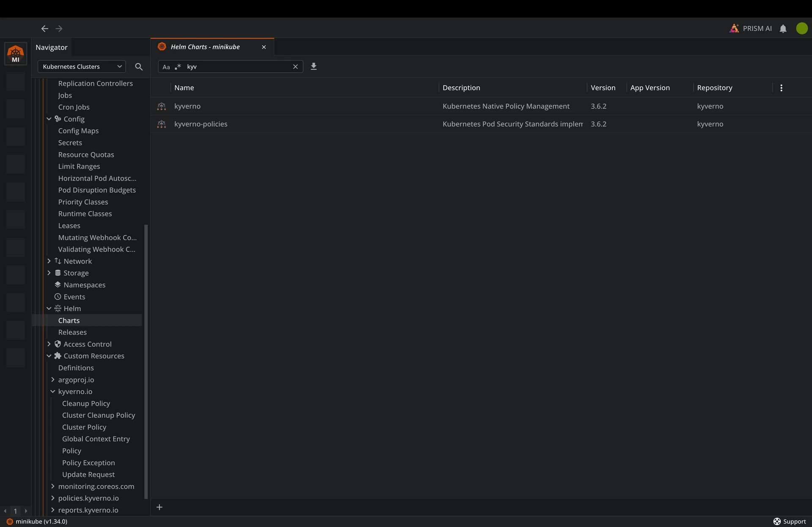Image resolution: width=812 pixels, height=527 pixels.
Task: Expand the Network tree section
Action: [49, 261]
